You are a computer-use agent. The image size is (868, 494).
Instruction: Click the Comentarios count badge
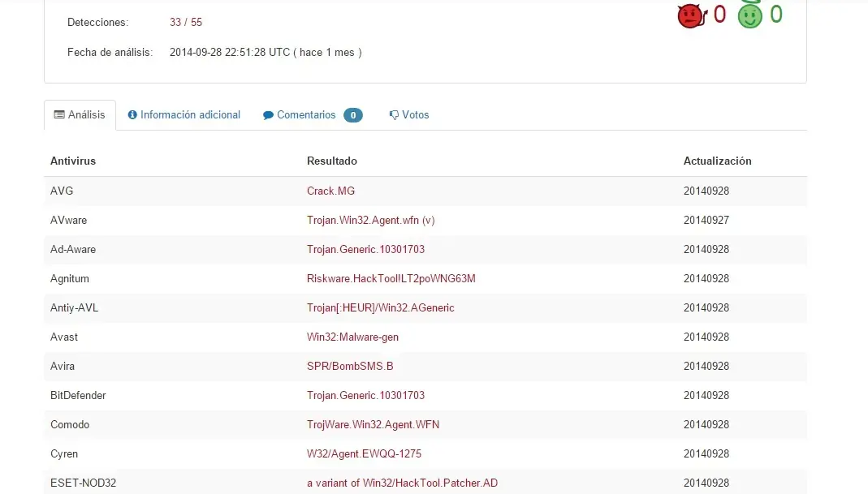353,115
